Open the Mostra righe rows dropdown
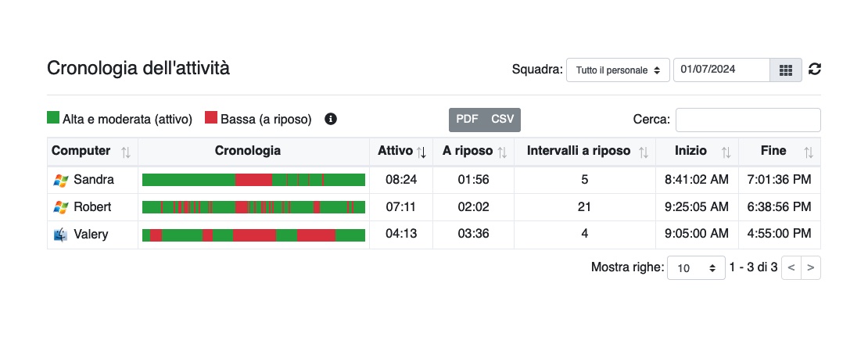Screen dimensions: 868x344 [696, 267]
